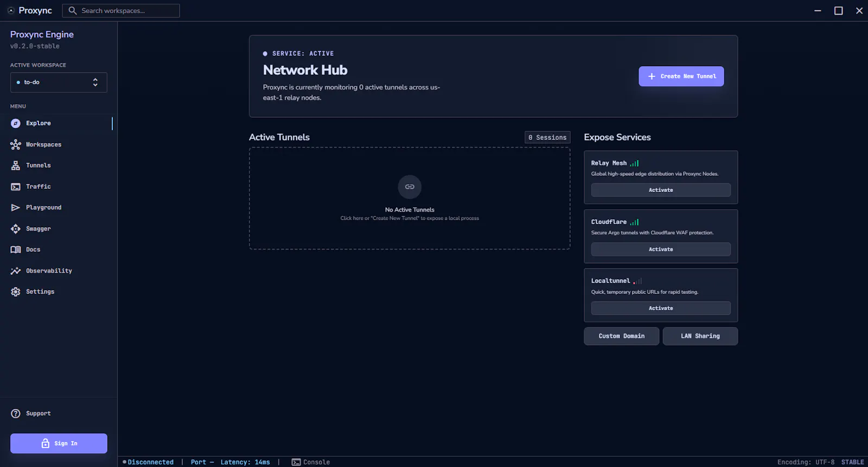Click the 'Latency: 14ms' status entry
Viewport: 868px width, 467px height.
(x=245, y=462)
